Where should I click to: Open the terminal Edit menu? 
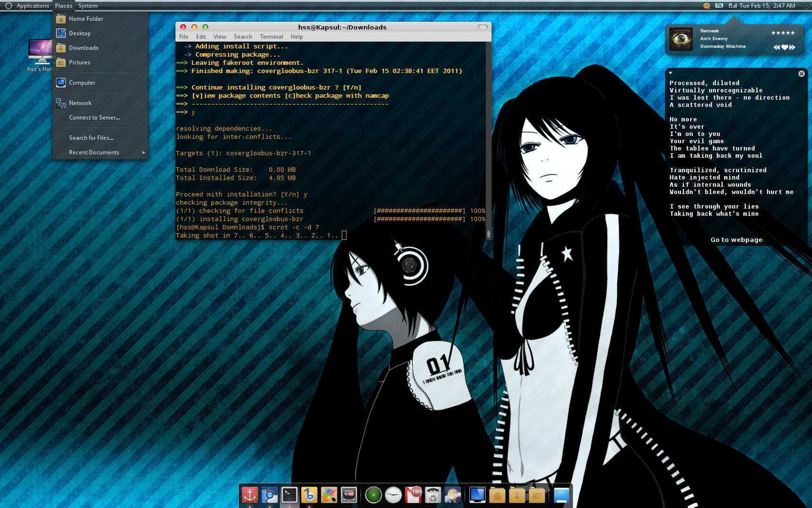point(201,37)
